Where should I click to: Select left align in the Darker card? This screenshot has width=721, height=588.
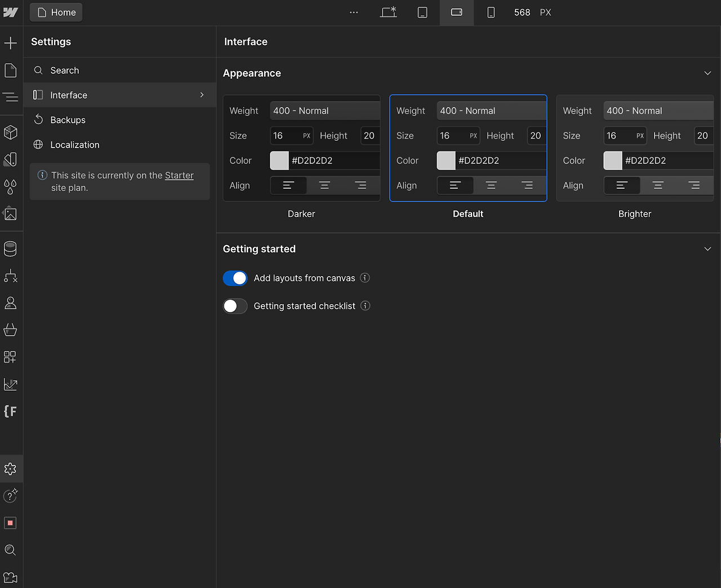[288, 185]
